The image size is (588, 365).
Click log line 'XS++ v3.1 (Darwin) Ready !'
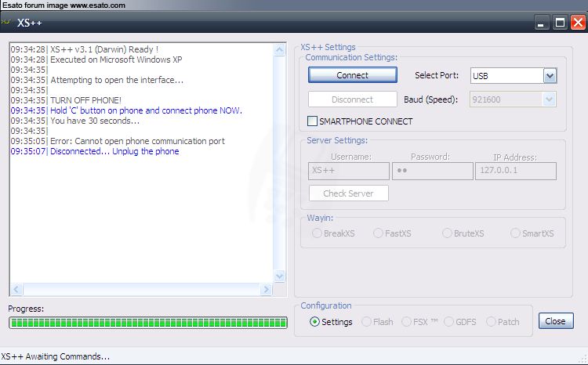[x=104, y=49]
